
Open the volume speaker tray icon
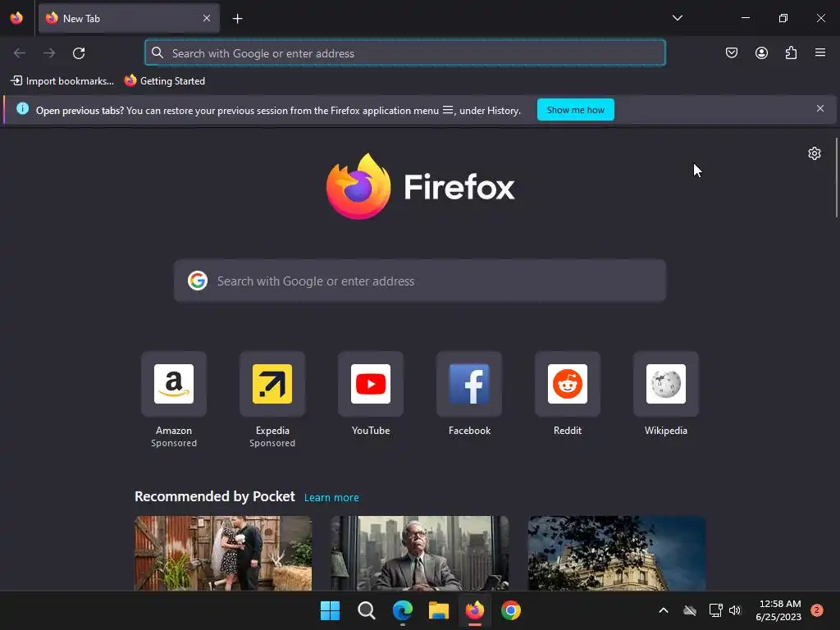[x=735, y=610]
